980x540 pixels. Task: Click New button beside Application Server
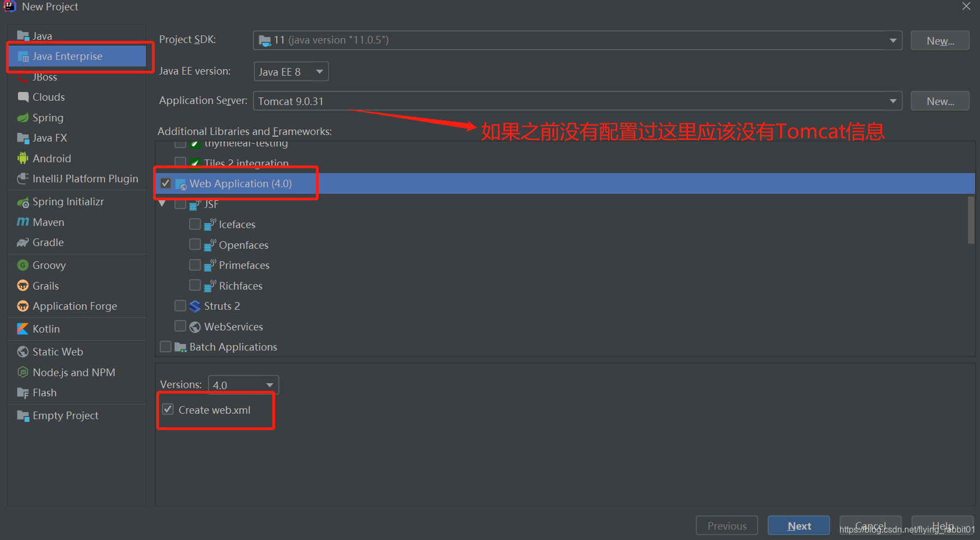pos(940,101)
